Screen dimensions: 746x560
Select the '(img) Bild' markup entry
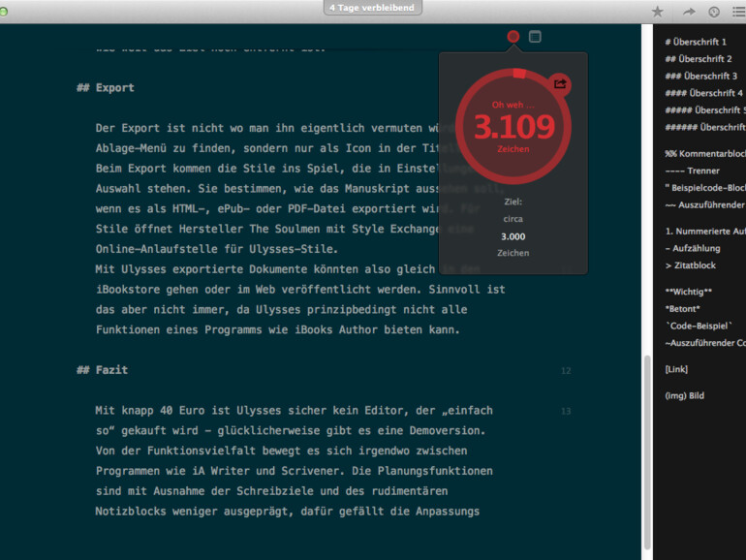click(685, 396)
